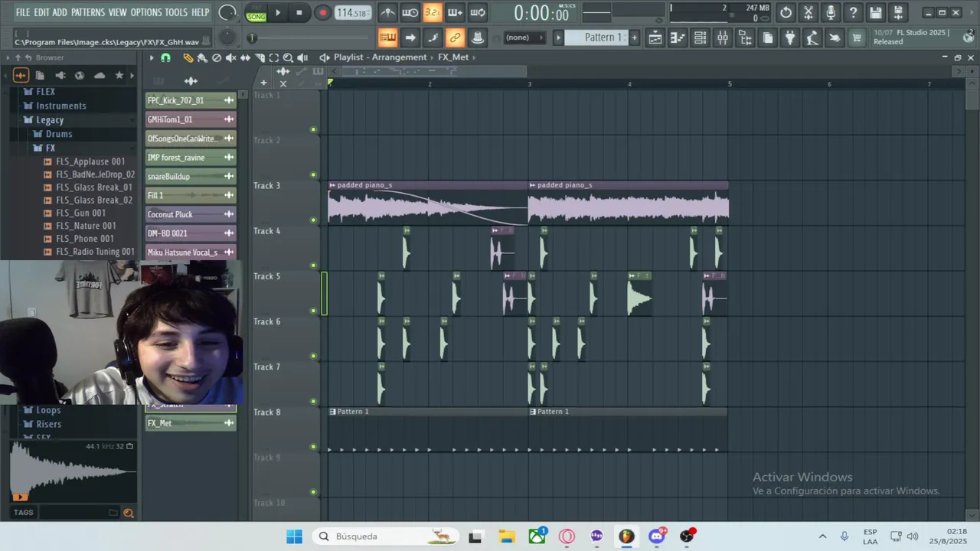
Task: Open the Channel rack from main toolbar
Action: (x=700, y=37)
